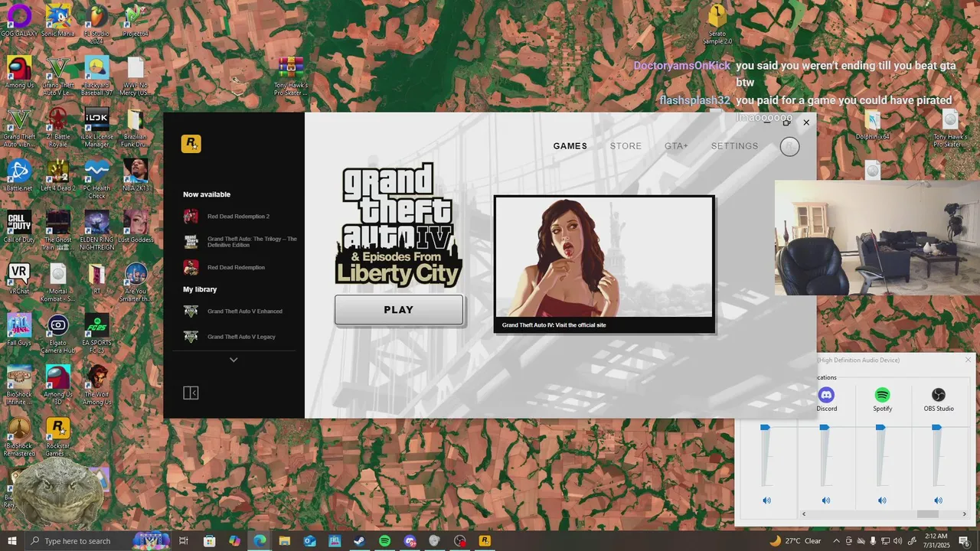The height and width of the screenshot is (551, 980).
Task: Close the Volume Mixer window
Action: click(x=968, y=360)
